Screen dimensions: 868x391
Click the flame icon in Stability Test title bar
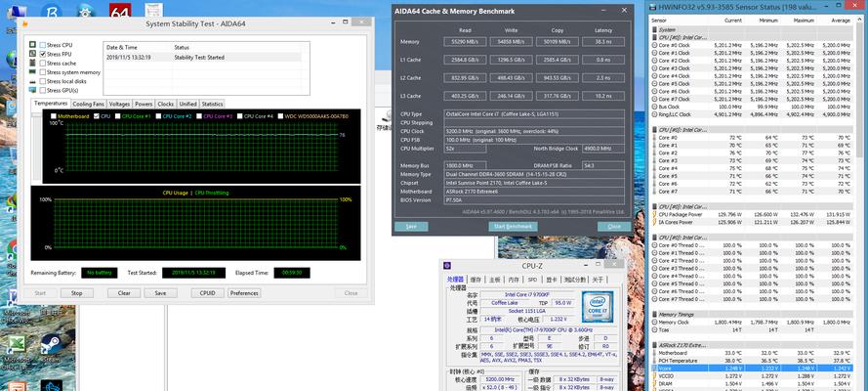[x=25, y=23]
